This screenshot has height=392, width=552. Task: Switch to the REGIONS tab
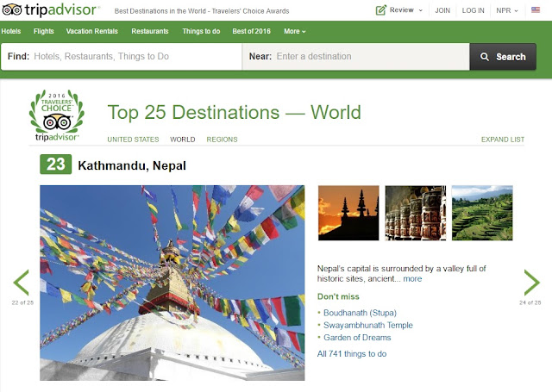click(x=222, y=140)
